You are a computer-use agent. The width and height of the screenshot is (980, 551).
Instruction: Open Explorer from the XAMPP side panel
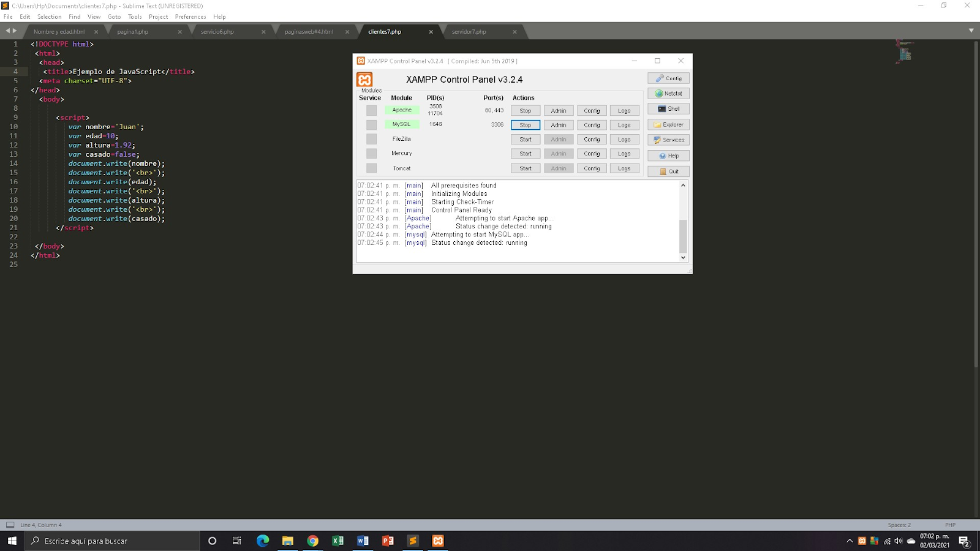[668, 125]
